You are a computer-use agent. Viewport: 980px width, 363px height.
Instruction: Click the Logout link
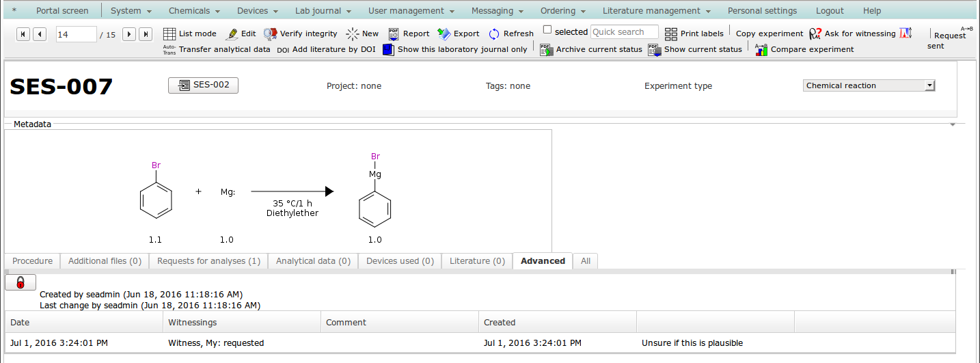(829, 11)
